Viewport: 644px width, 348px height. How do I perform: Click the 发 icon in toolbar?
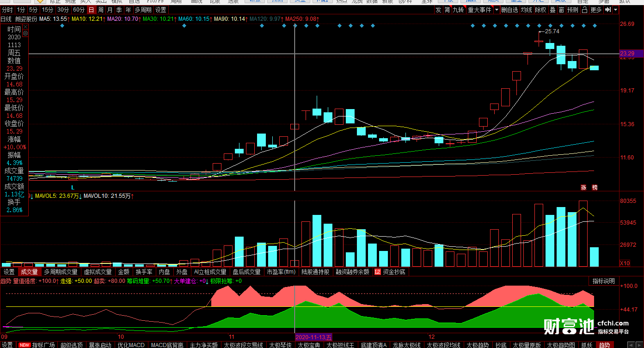pos(438,10)
